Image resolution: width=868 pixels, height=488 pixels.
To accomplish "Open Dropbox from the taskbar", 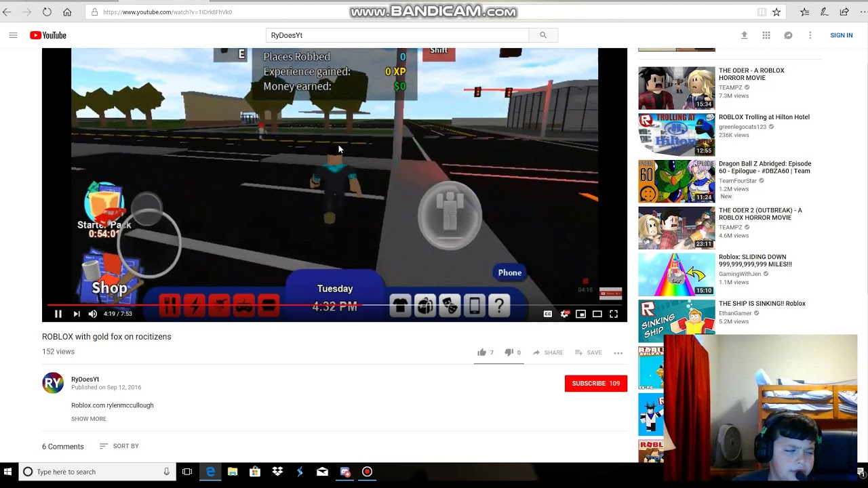I will coord(277,472).
